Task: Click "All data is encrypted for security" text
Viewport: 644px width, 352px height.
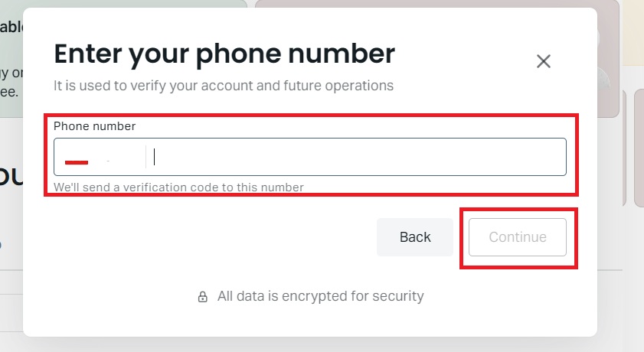Action: point(320,296)
